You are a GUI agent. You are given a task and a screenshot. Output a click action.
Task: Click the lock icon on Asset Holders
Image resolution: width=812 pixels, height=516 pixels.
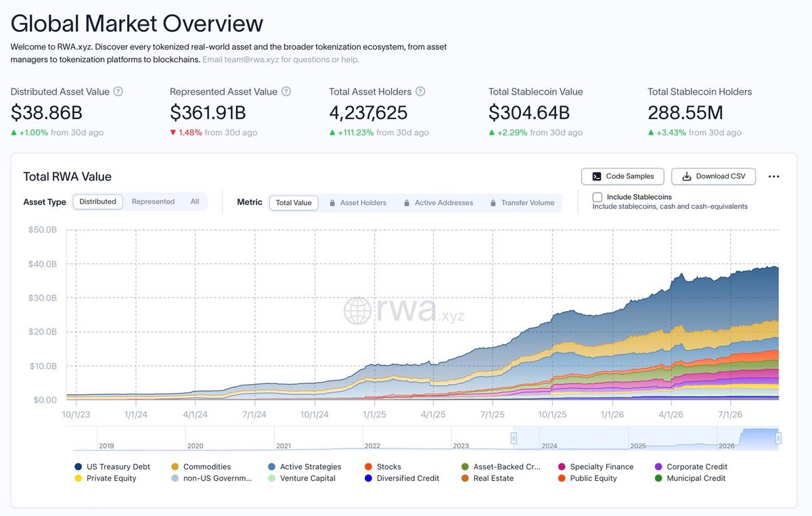(x=332, y=203)
